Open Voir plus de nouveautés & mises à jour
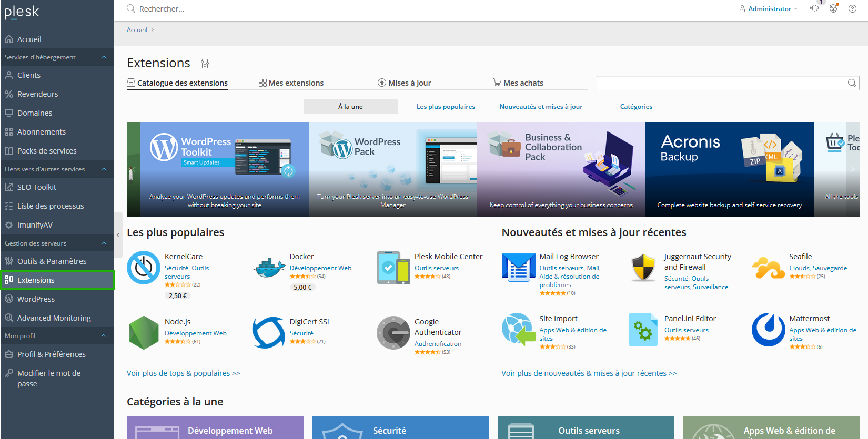Screen dimensions: 868x439 click(589, 373)
